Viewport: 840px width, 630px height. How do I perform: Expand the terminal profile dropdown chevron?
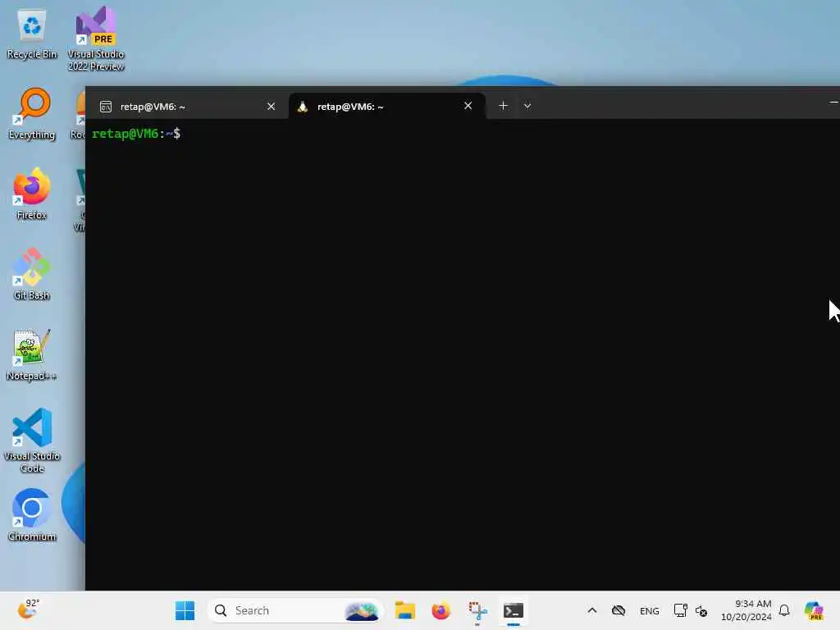pos(527,106)
